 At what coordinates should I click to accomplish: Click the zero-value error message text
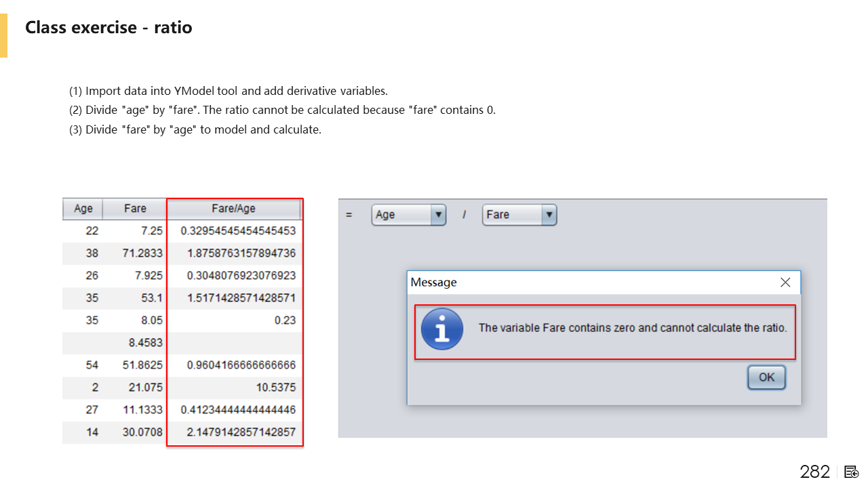tap(632, 328)
